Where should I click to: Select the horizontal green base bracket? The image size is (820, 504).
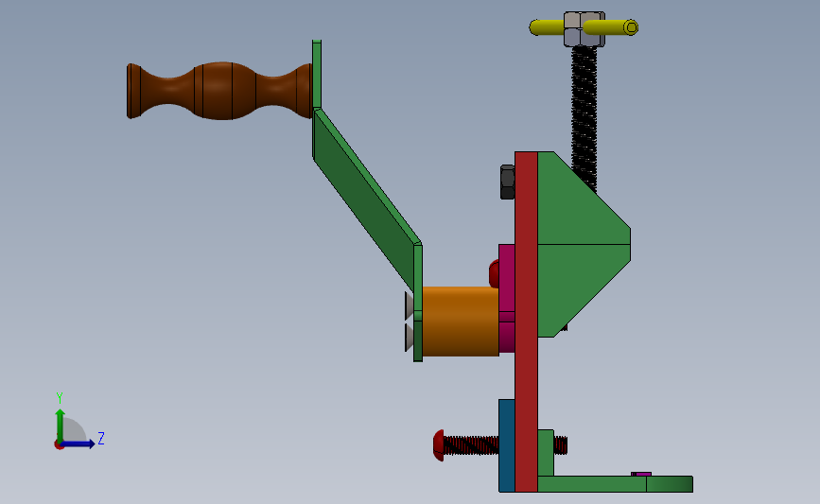(615, 484)
